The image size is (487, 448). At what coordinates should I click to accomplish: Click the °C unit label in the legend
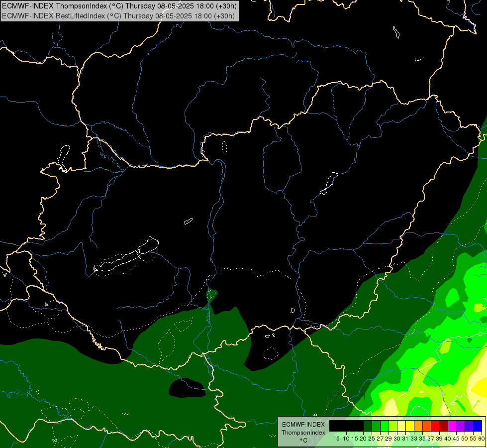click(303, 441)
